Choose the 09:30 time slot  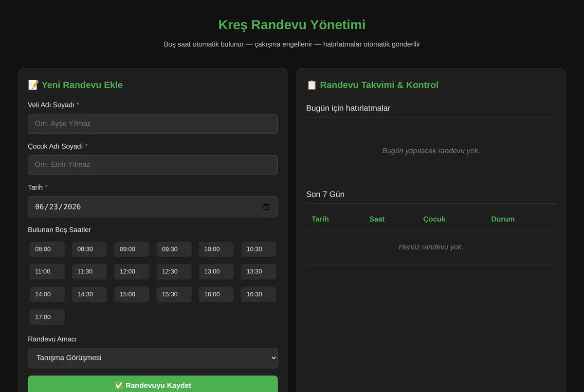tap(174, 249)
